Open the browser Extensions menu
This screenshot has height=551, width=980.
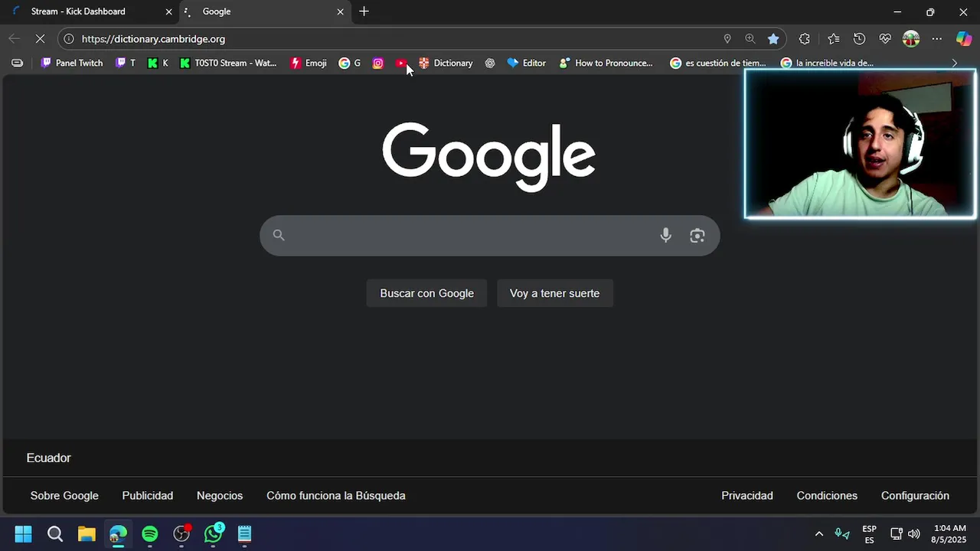pos(805,39)
